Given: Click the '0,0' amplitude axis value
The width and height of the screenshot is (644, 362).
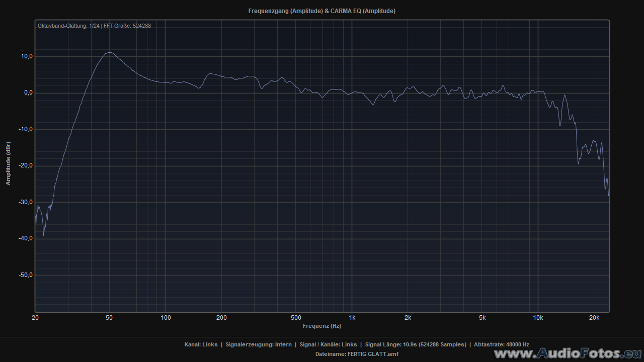Looking at the screenshot, I should click(x=28, y=93).
